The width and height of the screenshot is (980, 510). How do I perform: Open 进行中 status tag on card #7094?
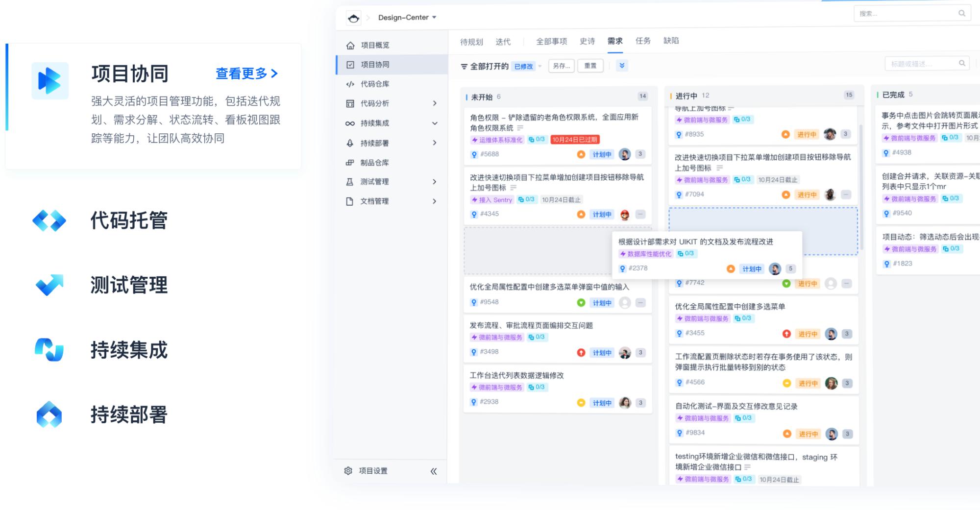coord(807,195)
